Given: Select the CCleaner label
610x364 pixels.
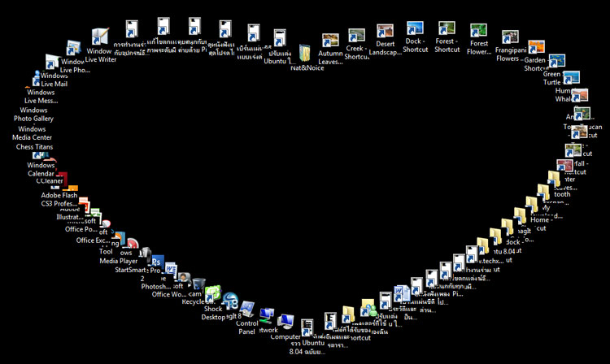Looking at the screenshot, I should (x=50, y=181).
